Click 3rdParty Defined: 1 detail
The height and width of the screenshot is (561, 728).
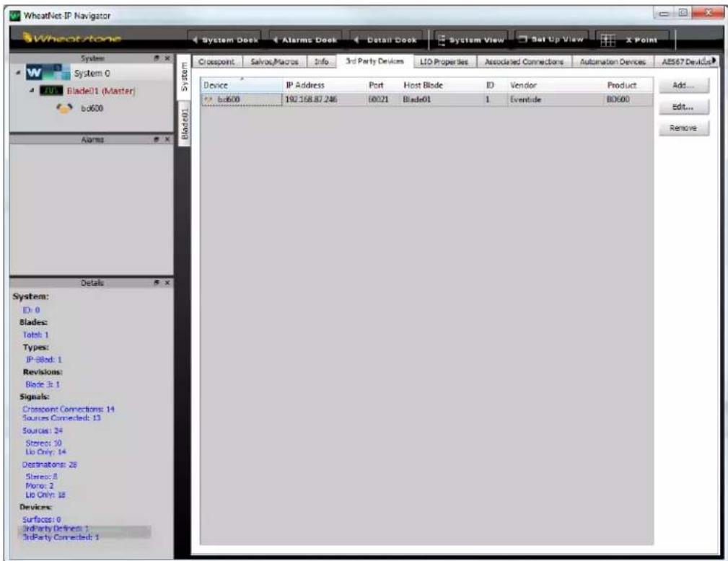pos(56,529)
